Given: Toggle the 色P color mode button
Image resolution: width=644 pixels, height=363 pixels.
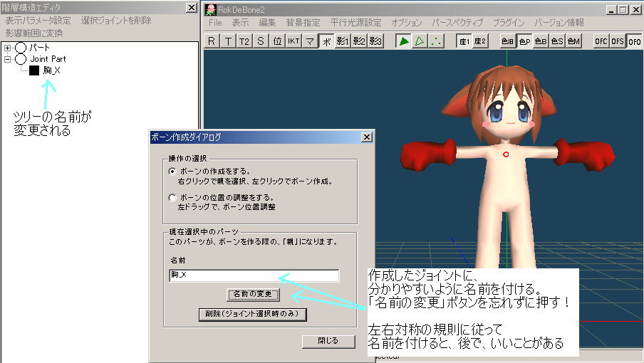Looking at the screenshot, I should point(524,41).
